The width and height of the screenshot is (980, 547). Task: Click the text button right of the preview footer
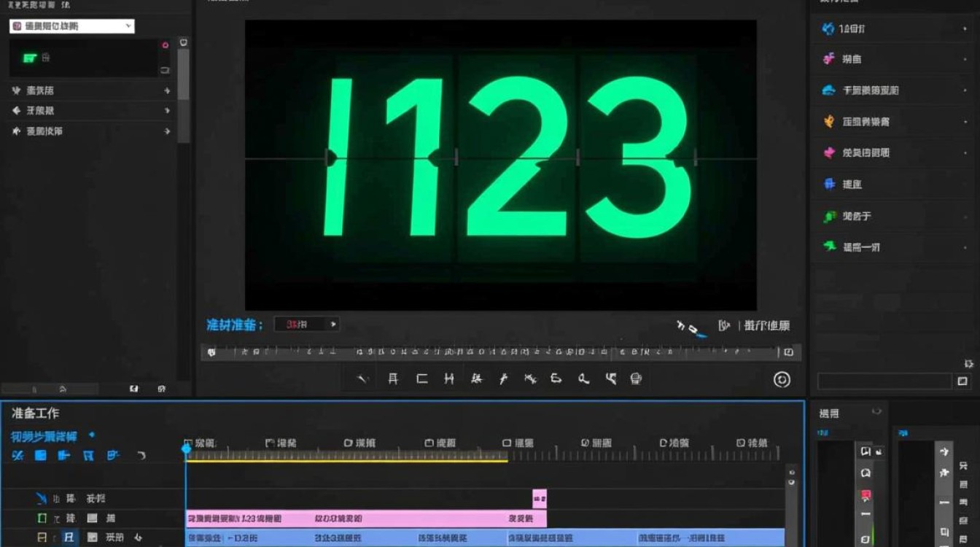pos(766,326)
